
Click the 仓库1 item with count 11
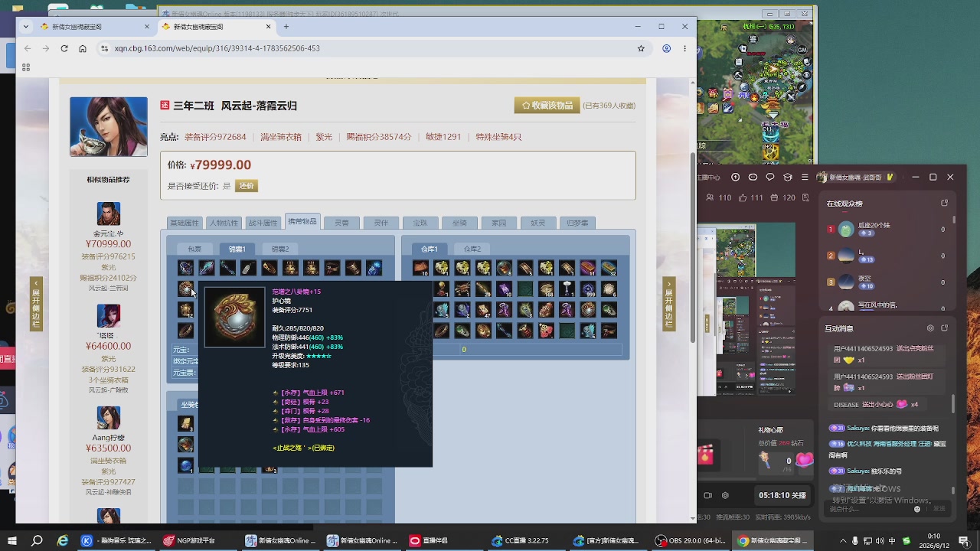(588, 268)
